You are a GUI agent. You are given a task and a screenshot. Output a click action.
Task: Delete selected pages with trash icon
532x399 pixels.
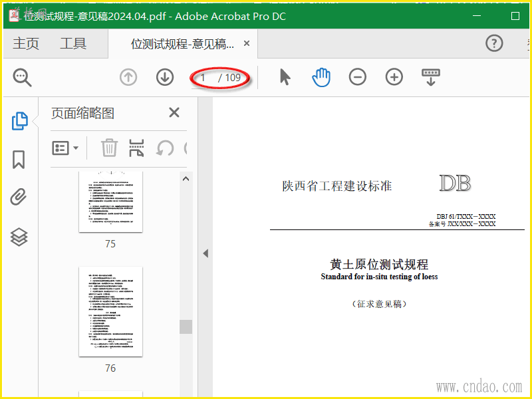pos(109,148)
